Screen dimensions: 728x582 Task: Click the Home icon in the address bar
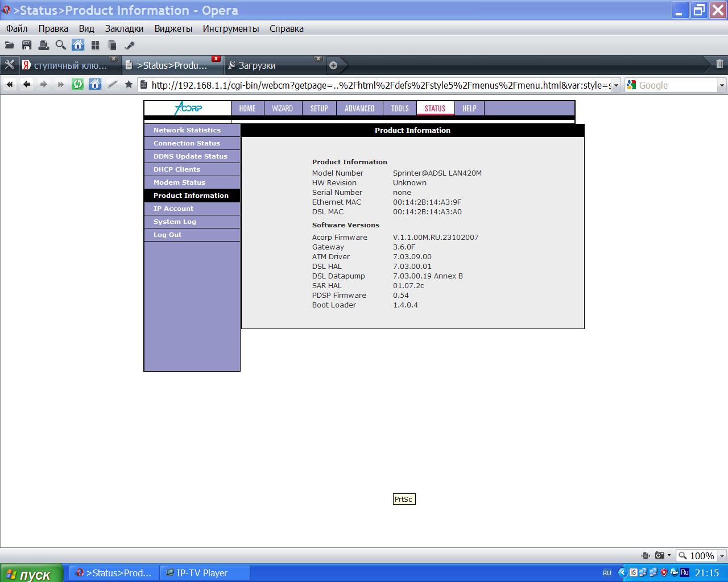(95, 85)
